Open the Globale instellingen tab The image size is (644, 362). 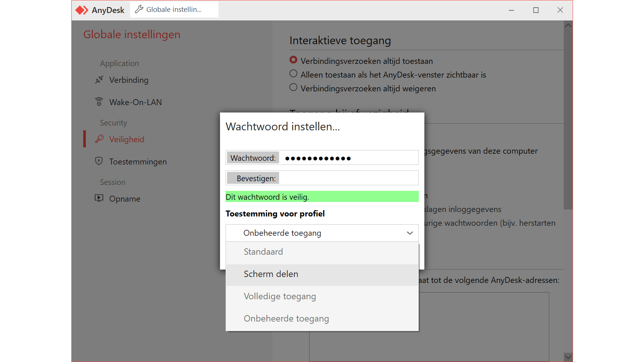coord(174,10)
